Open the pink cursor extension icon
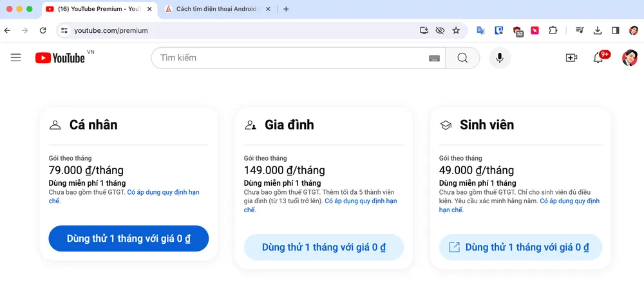Screen dimensions: 644x305 (535, 30)
